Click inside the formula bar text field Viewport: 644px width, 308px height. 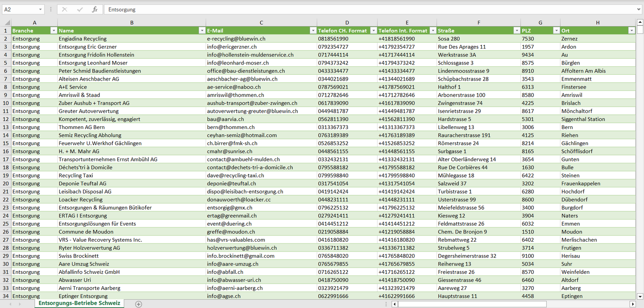point(357,9)
